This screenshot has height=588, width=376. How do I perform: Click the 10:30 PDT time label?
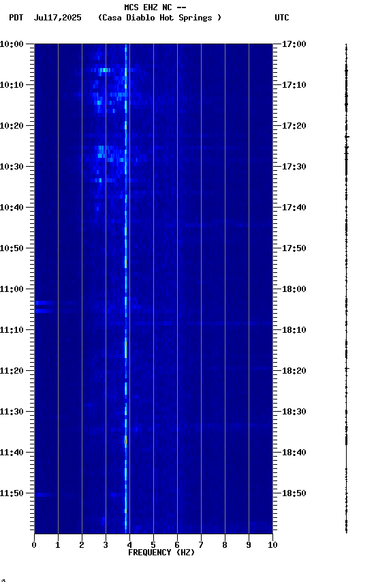point(12,167)
